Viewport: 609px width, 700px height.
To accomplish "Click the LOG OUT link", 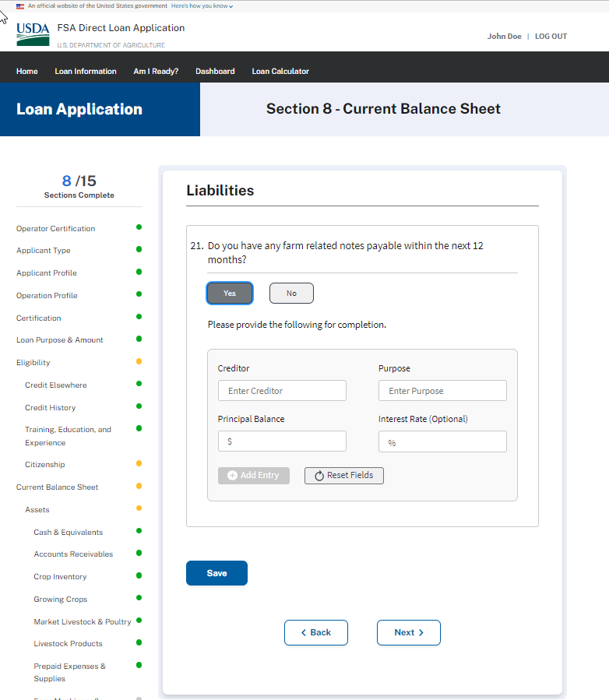I will [x=551, y=37].
